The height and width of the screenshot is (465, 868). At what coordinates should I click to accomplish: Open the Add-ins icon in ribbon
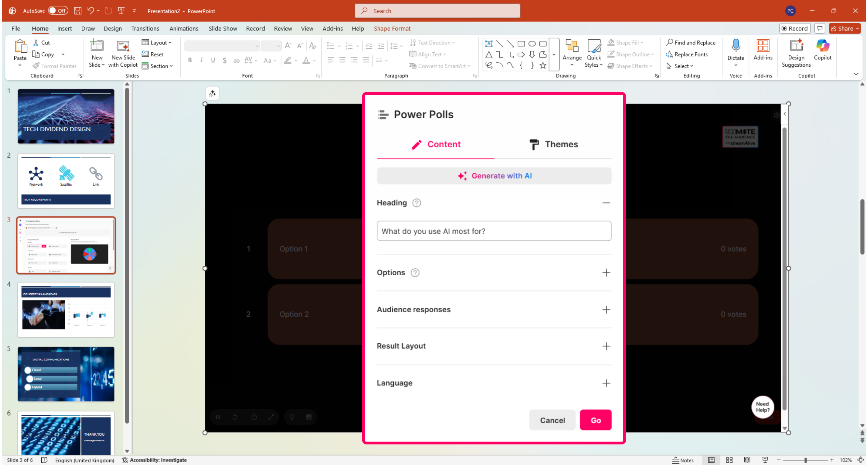click(763, 46)
